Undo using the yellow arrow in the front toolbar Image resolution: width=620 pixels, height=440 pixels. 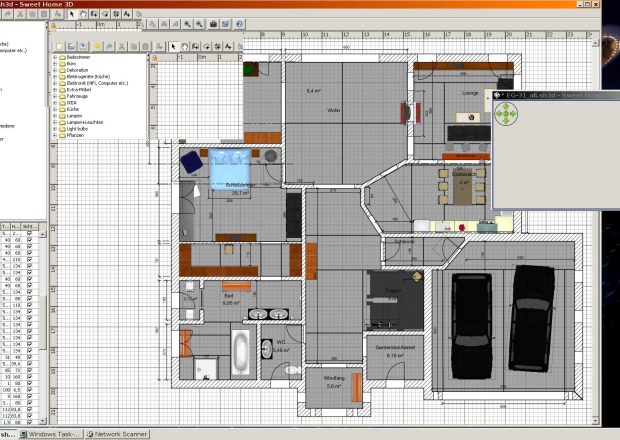click(x=97, y=47)
